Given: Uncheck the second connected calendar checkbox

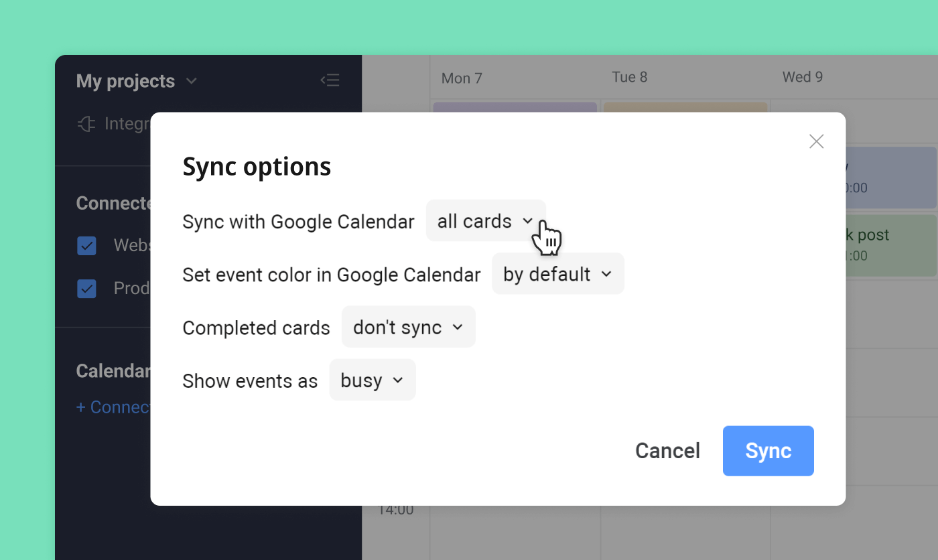Looking at the screenshot, I should point(86,288).
